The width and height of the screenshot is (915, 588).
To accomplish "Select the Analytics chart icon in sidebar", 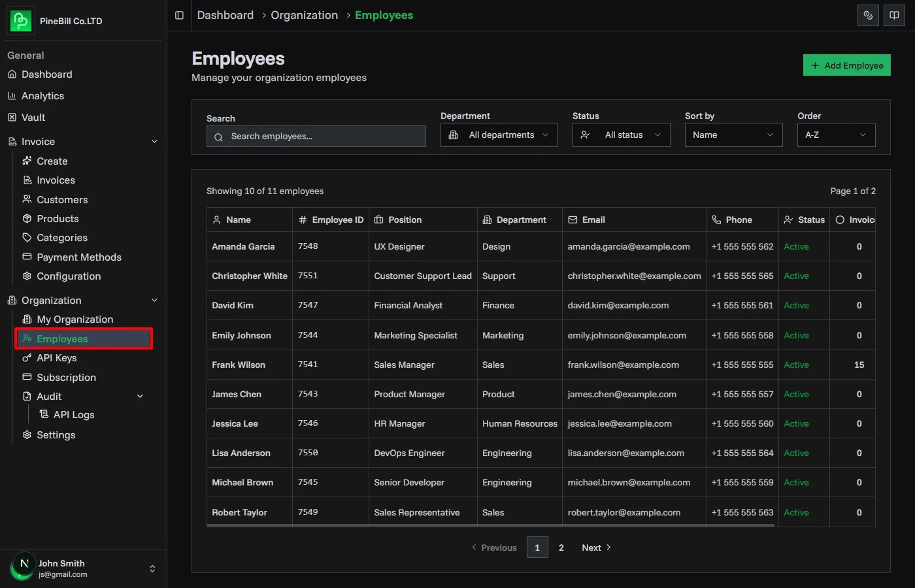I will click(13, 95).
